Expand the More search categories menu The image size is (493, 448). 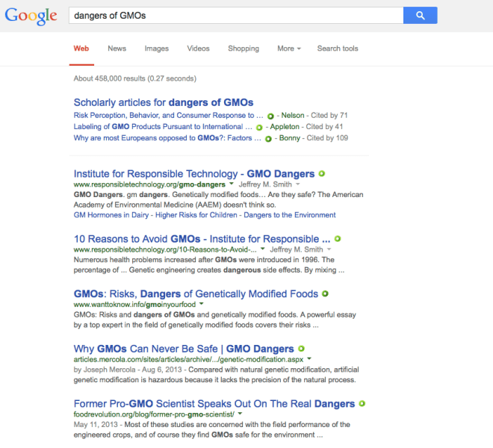289,49
